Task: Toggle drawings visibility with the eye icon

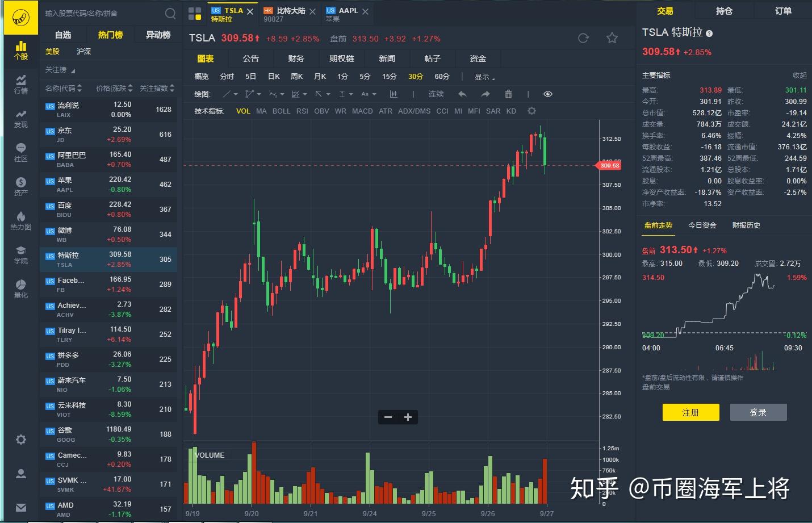Action: click(547, 94)
